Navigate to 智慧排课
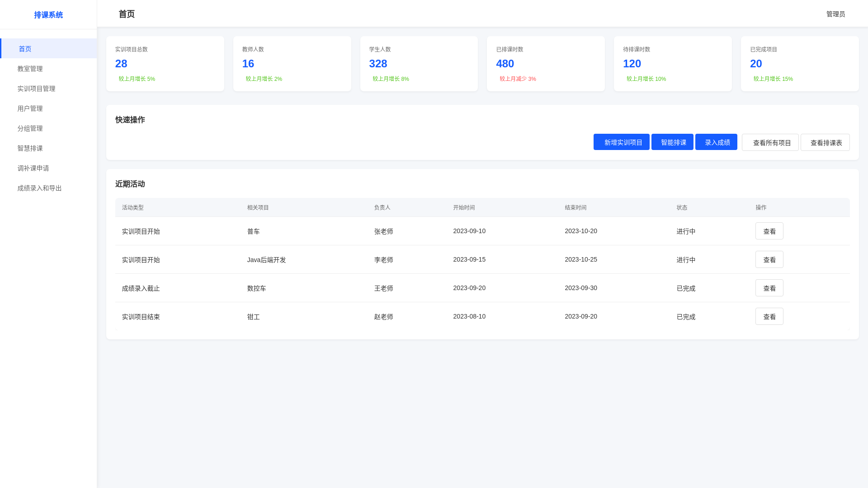The height and width of the screenshot is (488, 868). click(x=30, y=148)
